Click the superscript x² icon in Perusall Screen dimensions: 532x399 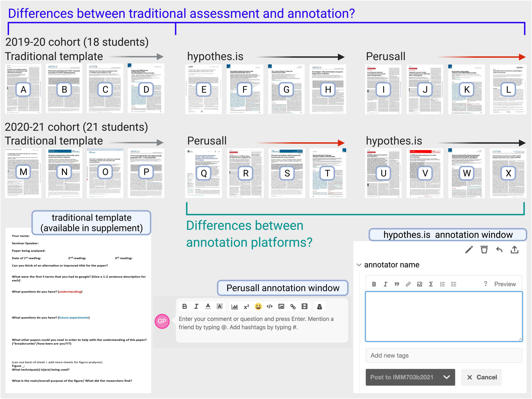246,307
